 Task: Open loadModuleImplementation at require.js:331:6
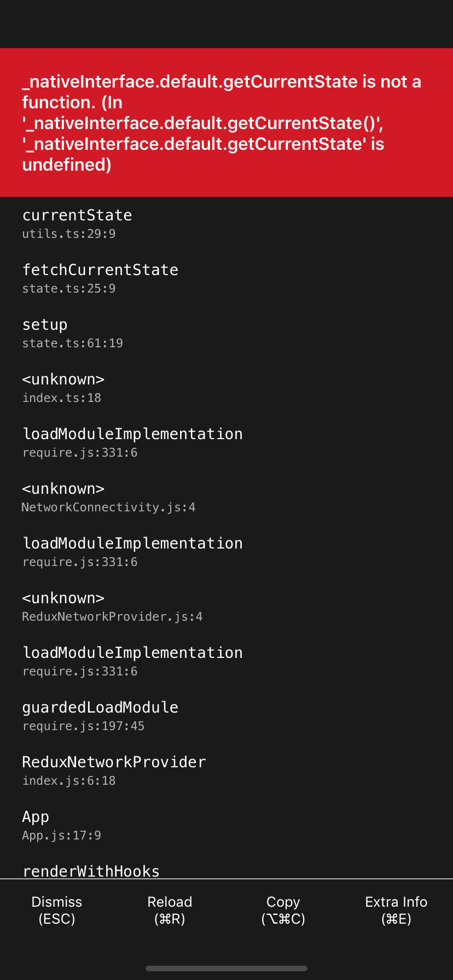point(132,434)
